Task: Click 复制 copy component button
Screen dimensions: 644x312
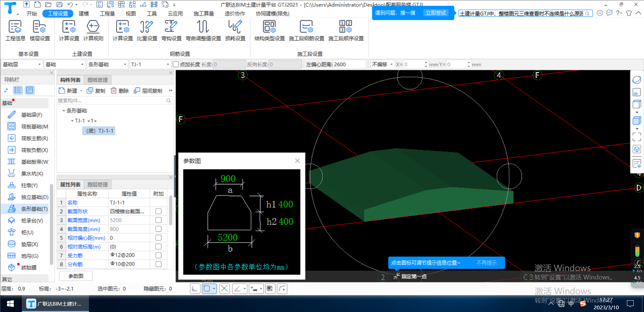Action: (x=96, y=91)
